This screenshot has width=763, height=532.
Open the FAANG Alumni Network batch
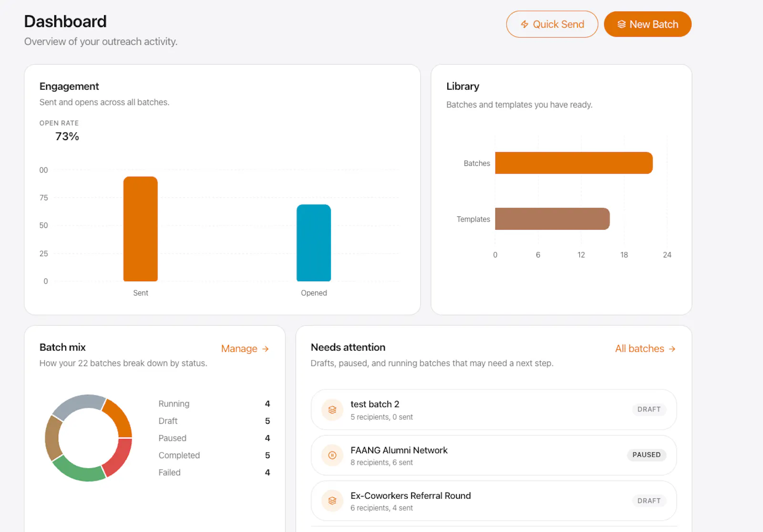pos(494,455)
